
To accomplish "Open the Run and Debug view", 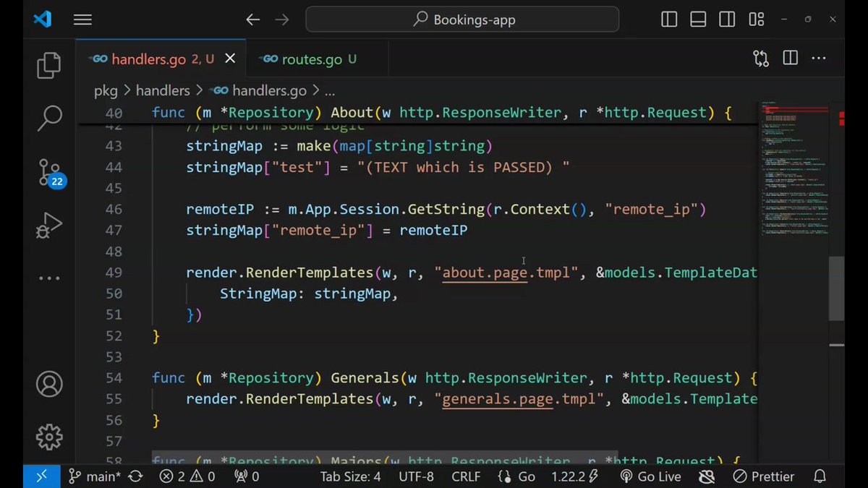I will pos(48,226).
